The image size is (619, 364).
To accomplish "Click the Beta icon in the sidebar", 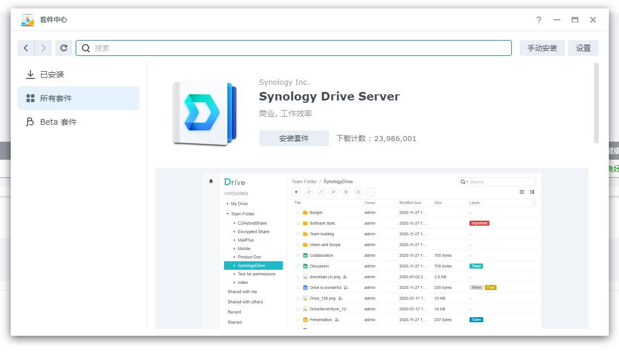I will (x=30, y=122).
